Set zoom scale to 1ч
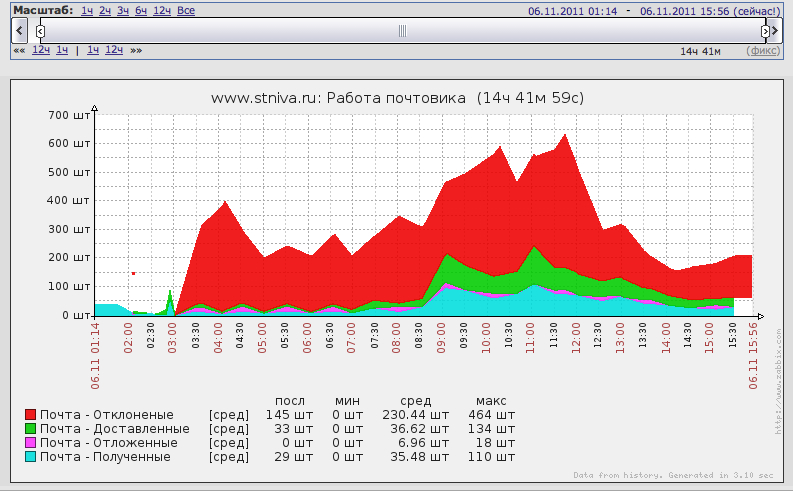The height and width of the screenshot is (491, 793). coord(87,11)
